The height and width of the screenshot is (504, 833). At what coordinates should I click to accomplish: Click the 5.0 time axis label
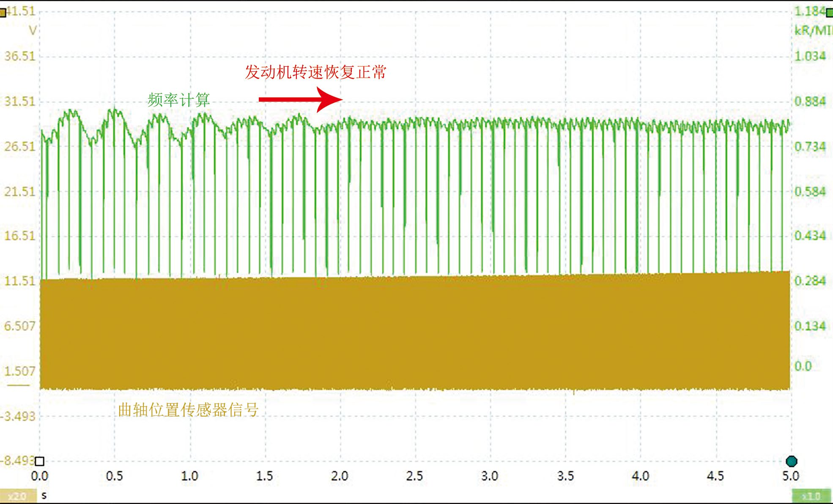click(x=790, y=476)
